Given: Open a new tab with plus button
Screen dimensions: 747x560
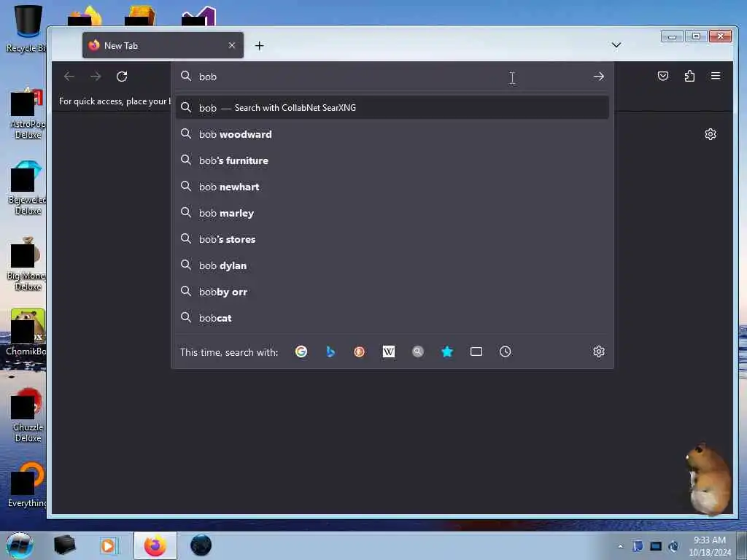Looking at the screenshot, I should tap(259, 46).
